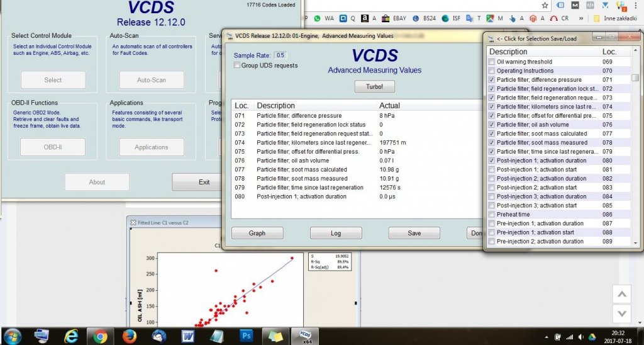Open Photoshop from the taskbar
644x345 pixels.
246,336
